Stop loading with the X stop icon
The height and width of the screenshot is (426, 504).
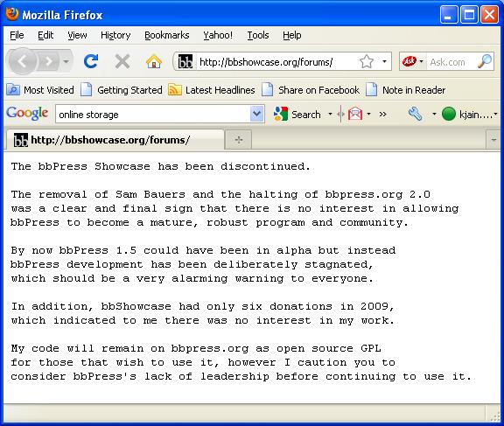[x=122, y=61]
